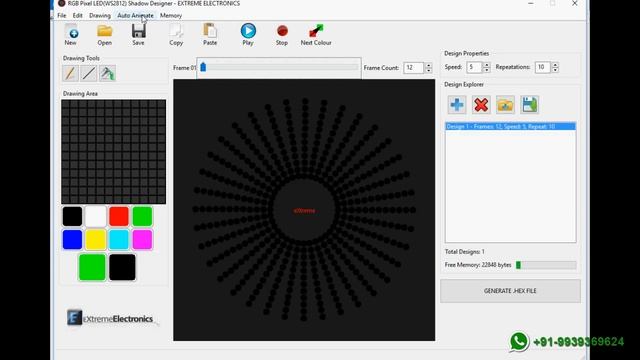Image resolution: width=640 pixels, height=360 pixels.
Task: Click the Repeatations value field
Action: 543,67
